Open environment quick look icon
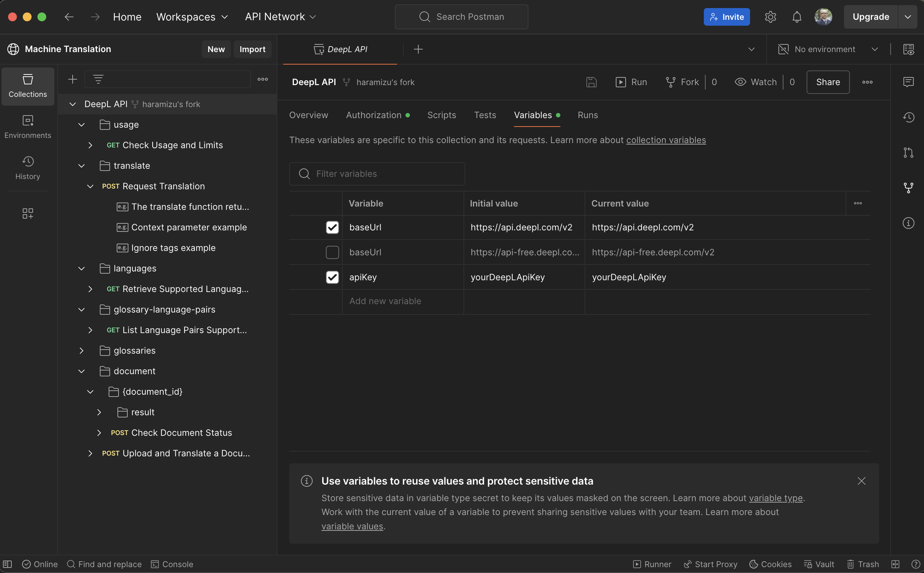The width and height of the screenshot is (924, 573). [909, 49]
